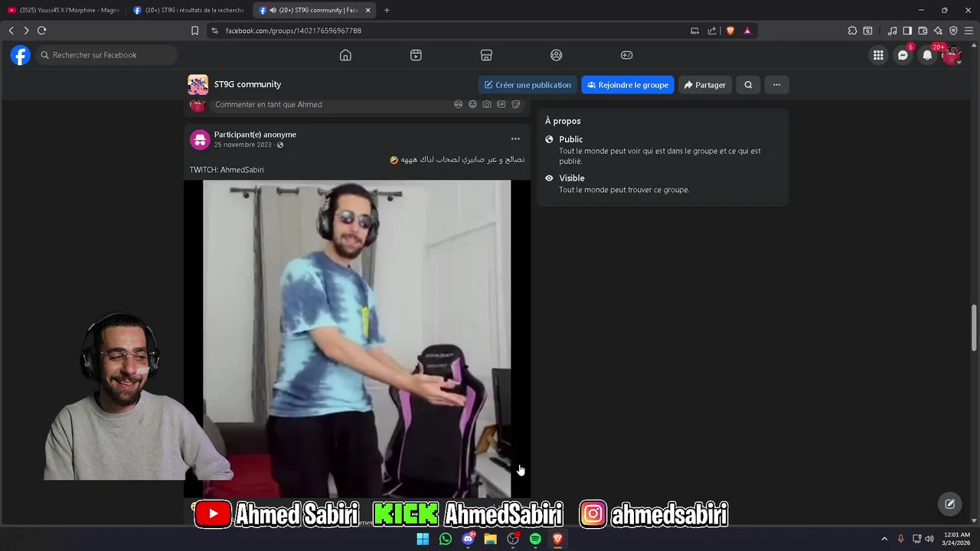Click the share page icon in address bar
Screen dimensions: 980x551
point(712,31)
